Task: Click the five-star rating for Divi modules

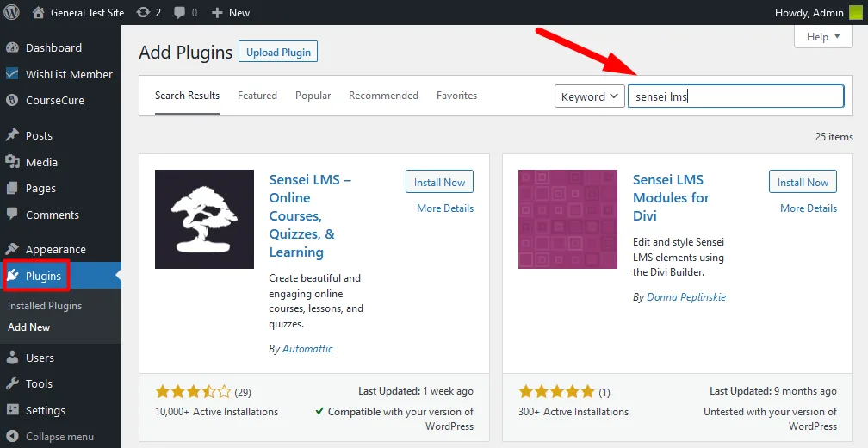Action: coord(556,392)
